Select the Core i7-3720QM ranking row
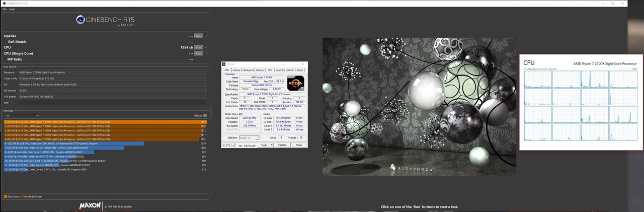The width and height of the screenshot is (644, 212). [105, 161]
